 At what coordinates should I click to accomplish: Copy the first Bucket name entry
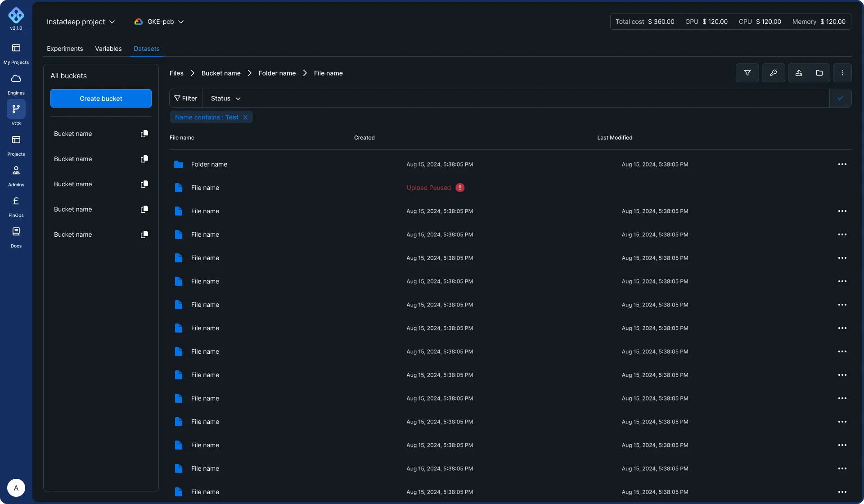coord(144,134)
